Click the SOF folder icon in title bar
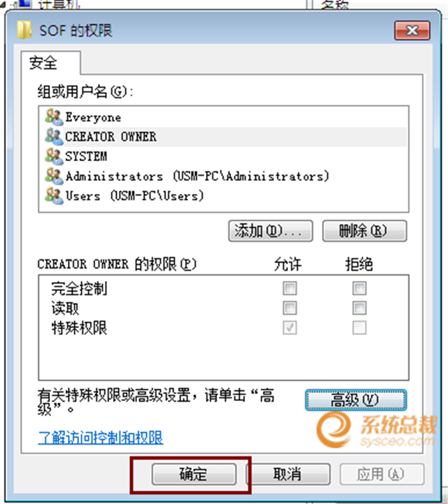448x504 pixels. 24,30
